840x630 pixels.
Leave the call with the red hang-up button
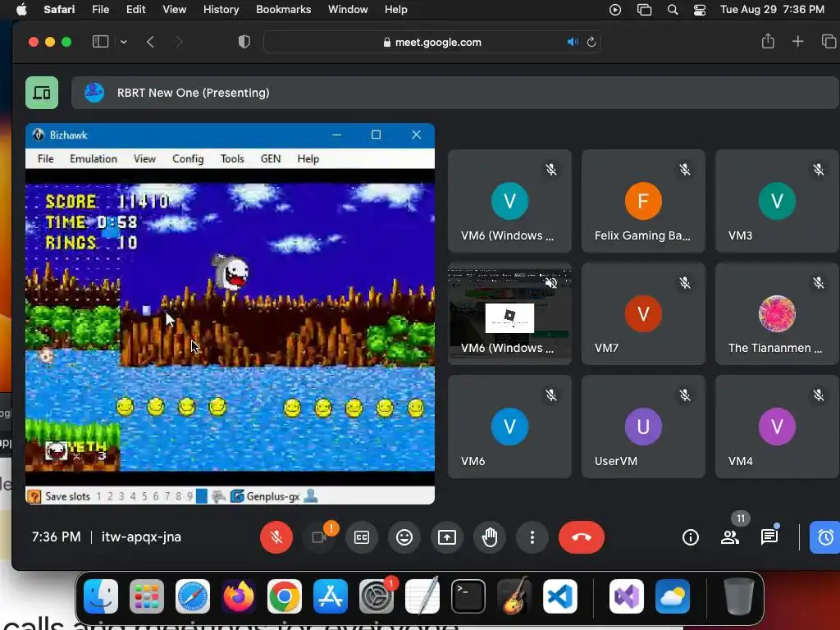pos(582,536)
